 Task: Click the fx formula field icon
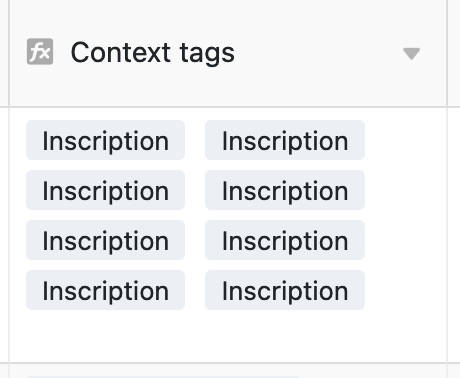coord(40,52)
